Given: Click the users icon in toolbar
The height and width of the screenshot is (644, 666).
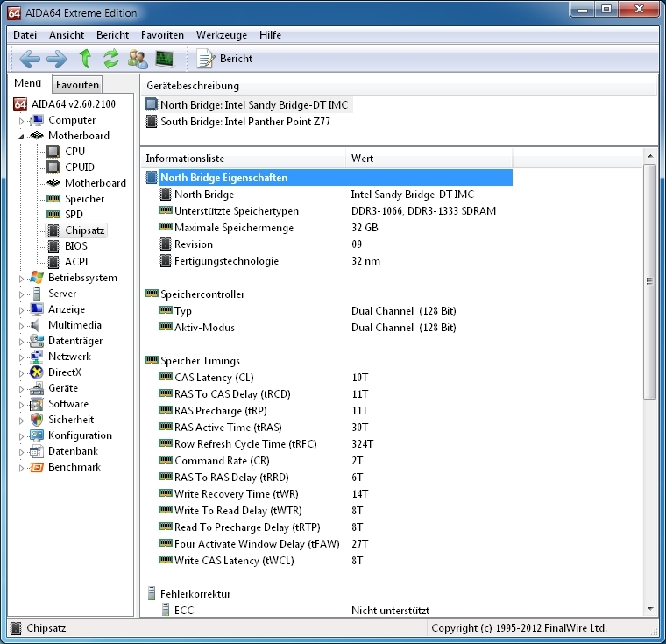Looking at the screenshot, I should tap(138, 59).
